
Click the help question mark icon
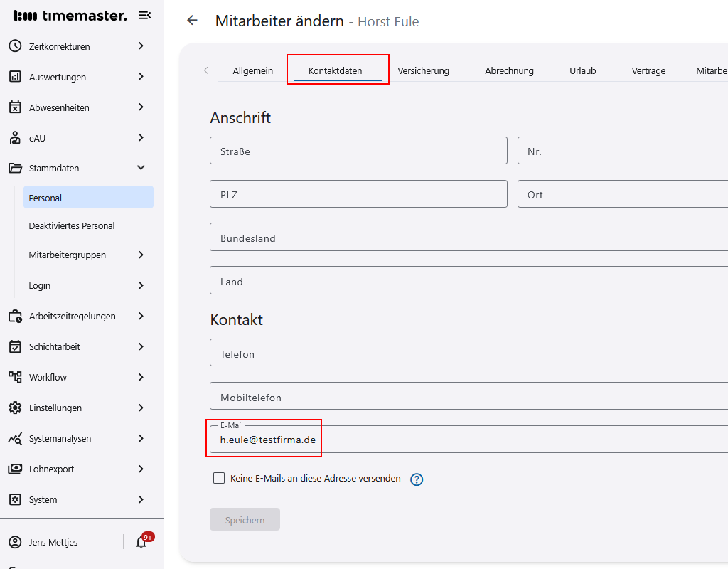(x=417, y=479)
